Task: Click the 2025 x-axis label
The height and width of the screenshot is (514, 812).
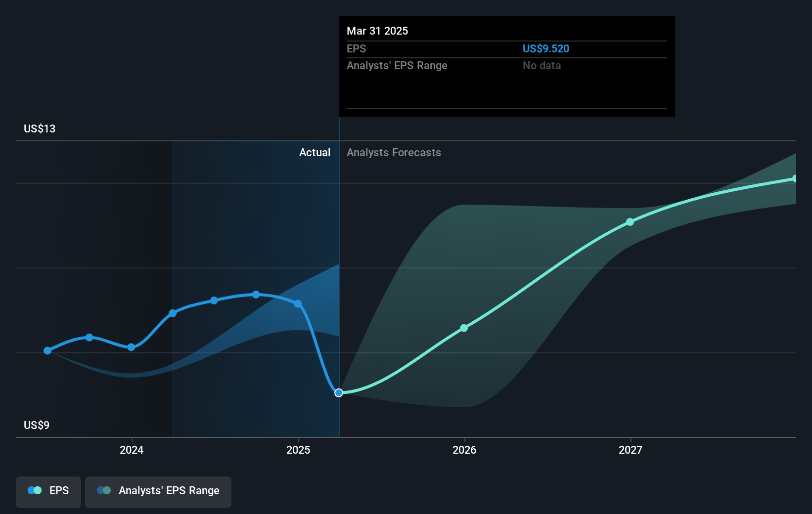Action: (x=298, y=450)
